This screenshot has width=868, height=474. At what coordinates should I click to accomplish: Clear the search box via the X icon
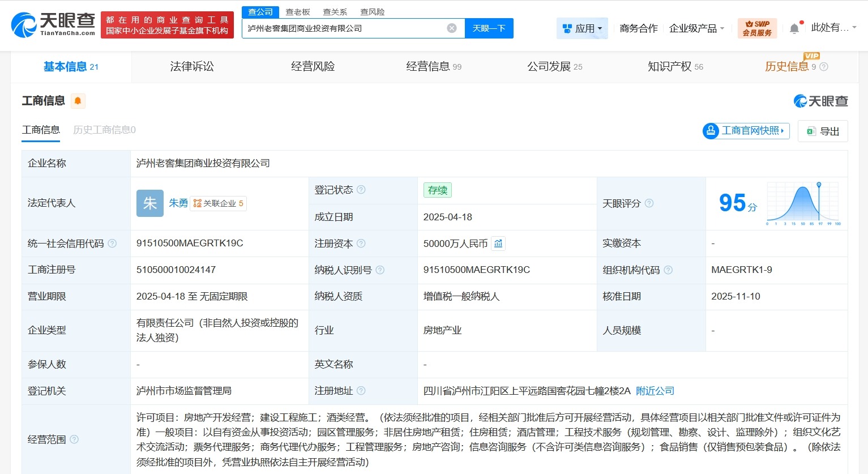[x=451, y=28]
